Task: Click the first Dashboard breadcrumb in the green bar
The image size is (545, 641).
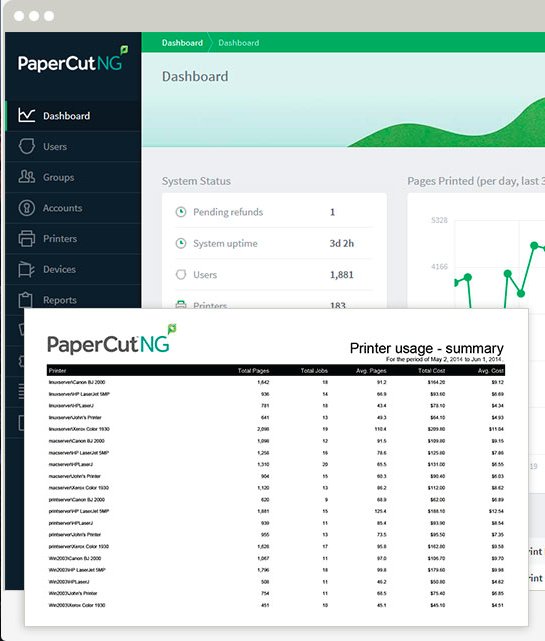Action: click(182, 43)
